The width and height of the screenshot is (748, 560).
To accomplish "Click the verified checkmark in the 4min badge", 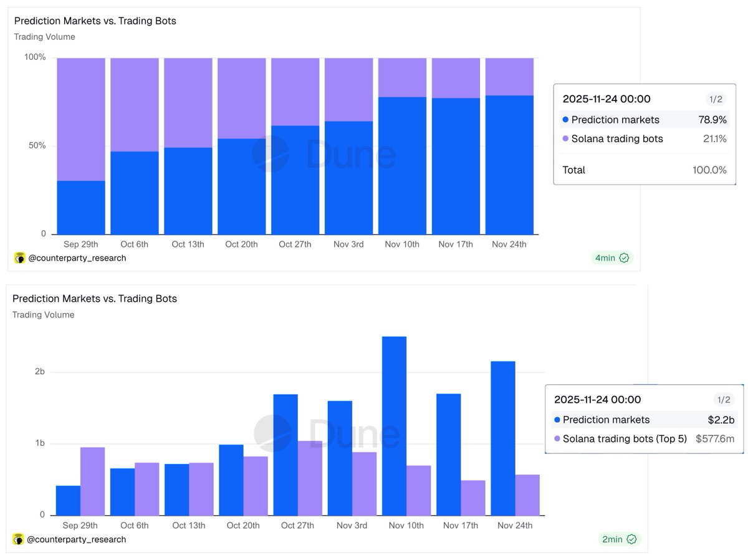I will click(624, 258).
